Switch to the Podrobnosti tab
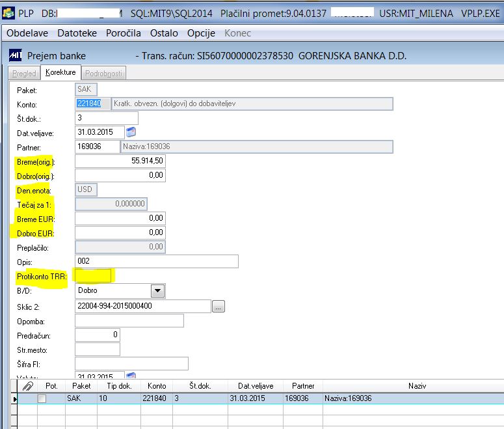 coord(103,74)
